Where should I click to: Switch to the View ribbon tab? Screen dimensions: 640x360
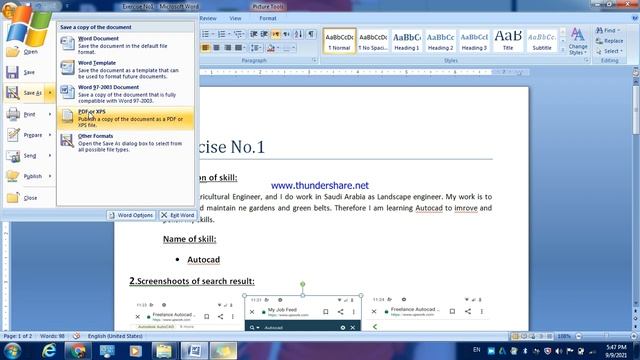click(x=235, y=18)
